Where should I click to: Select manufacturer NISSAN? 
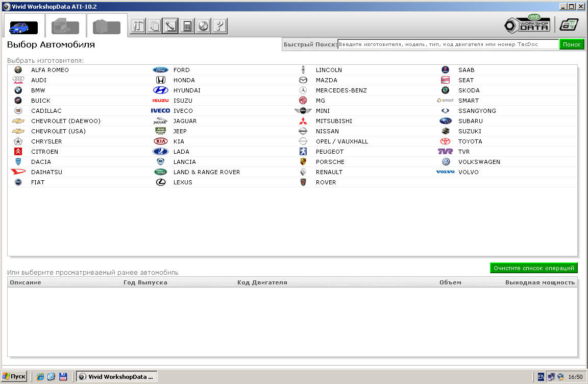[327, 131]
